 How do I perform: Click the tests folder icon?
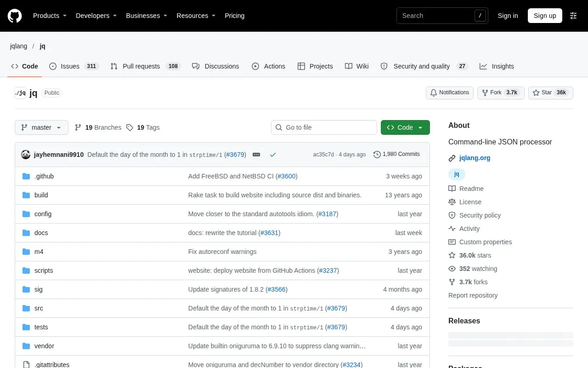26,327
